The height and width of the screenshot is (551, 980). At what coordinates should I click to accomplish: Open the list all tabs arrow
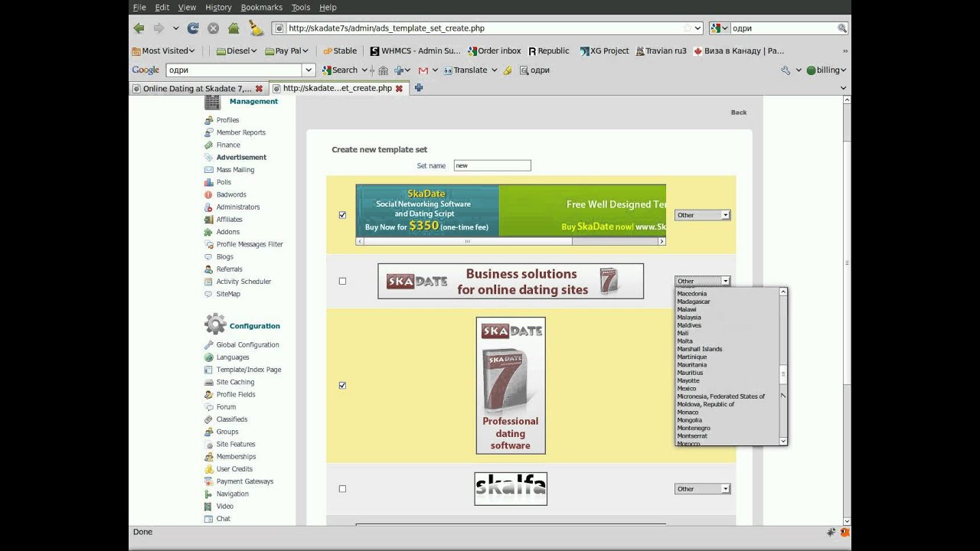[x=844, y=88]
